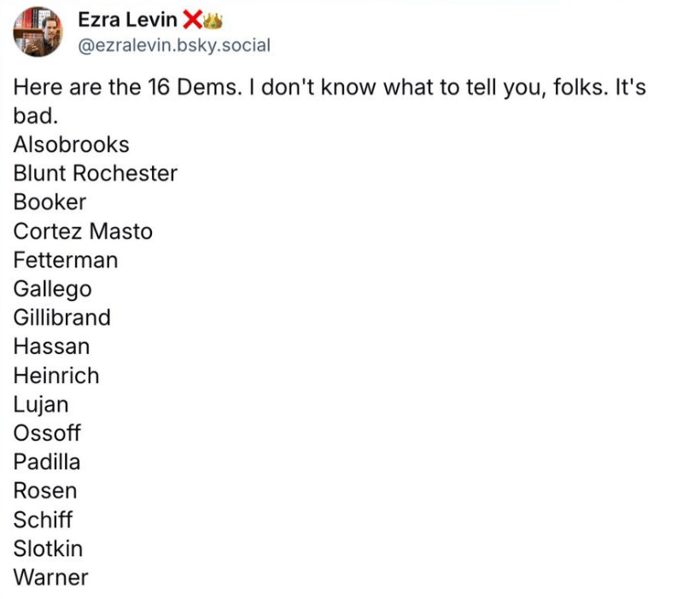
Task: Click on Gallego in the list
Action: point(52,288)
